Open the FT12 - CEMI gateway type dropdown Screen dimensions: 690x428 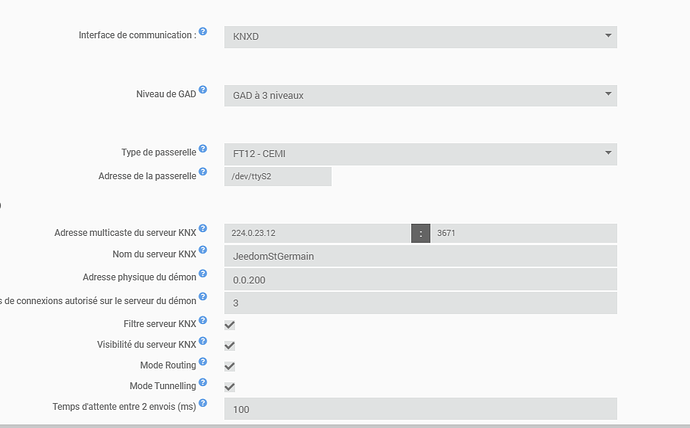420,154
